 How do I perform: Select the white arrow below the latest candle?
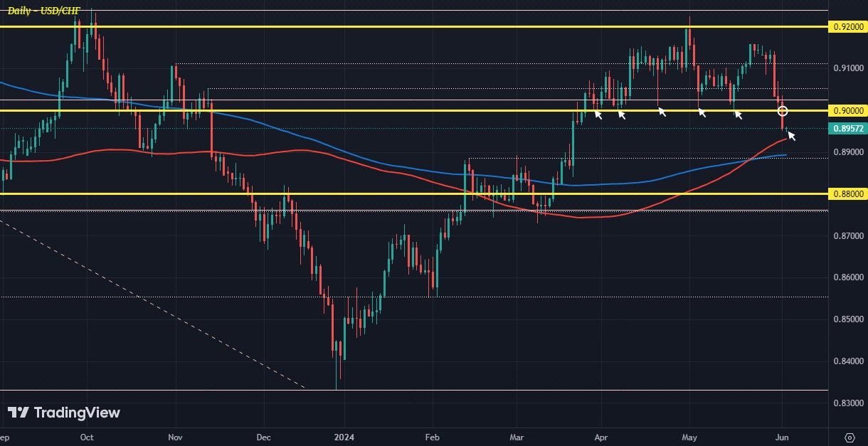[791, 135]
